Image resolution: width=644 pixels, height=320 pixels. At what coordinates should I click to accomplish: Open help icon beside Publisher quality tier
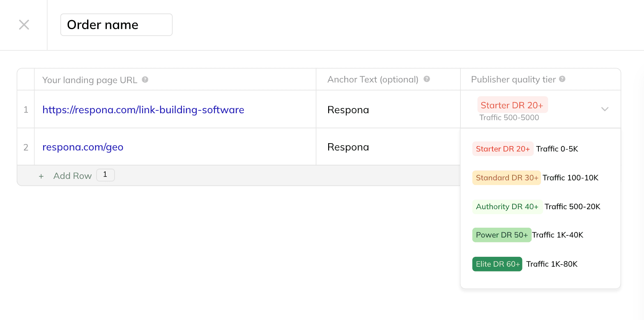click(x=562, y=79)
